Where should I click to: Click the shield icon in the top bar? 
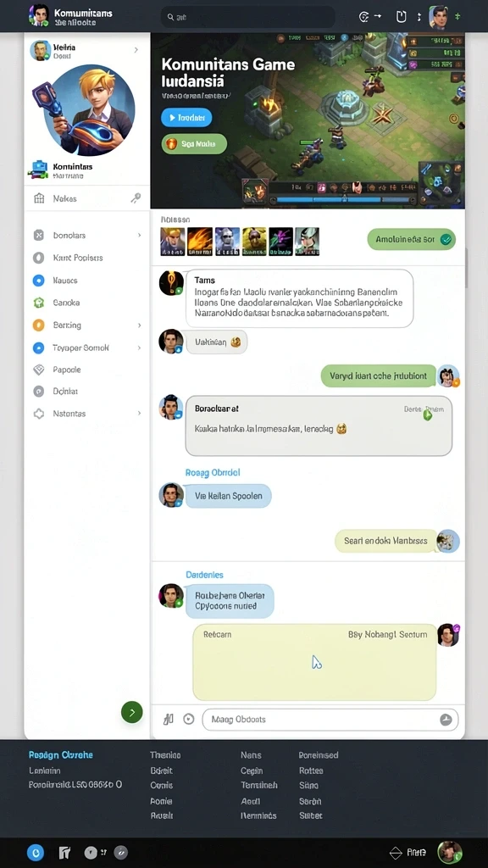401,17
